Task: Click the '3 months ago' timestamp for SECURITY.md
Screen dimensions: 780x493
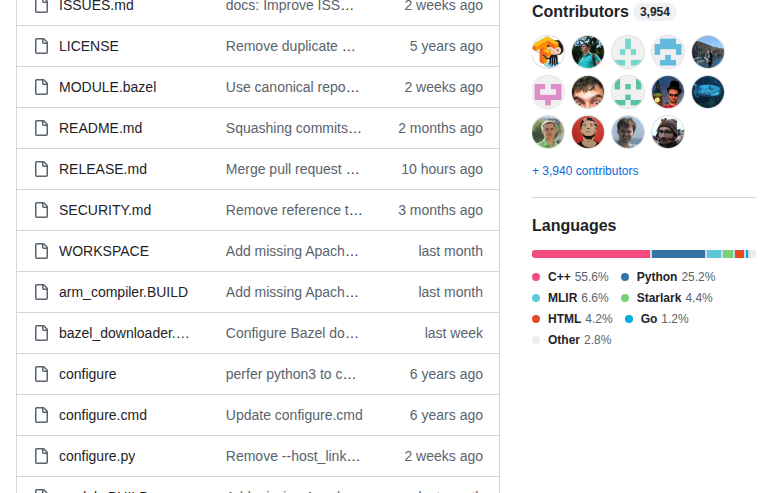Action: pos(440,210)
